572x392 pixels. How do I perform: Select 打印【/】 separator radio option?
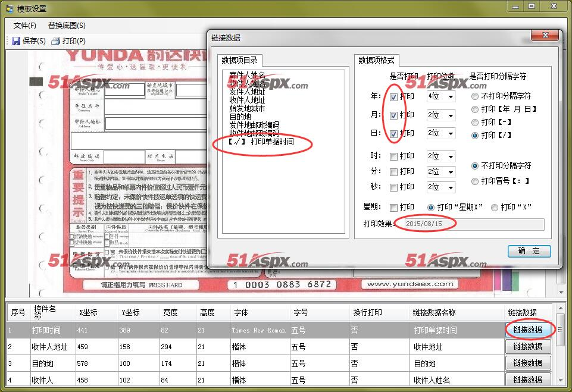474,136
